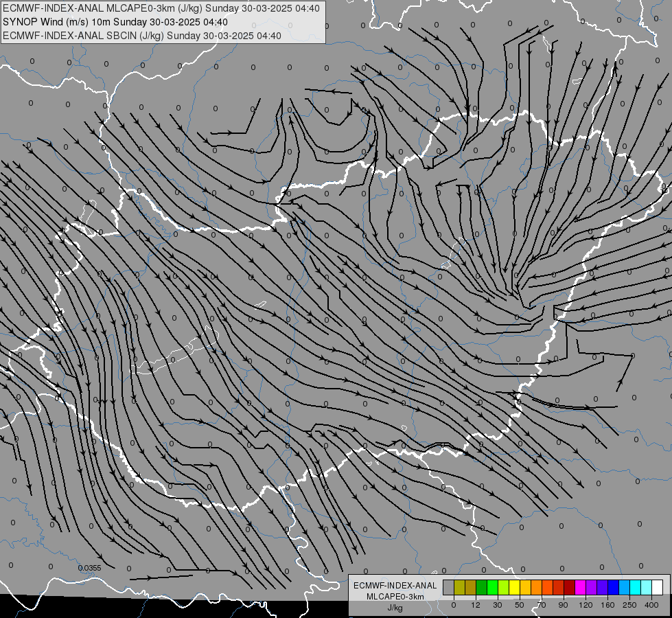This screenshot has width=672, height=618.
Task: Pick the magenta legend swatch
Action: [580, 587]
